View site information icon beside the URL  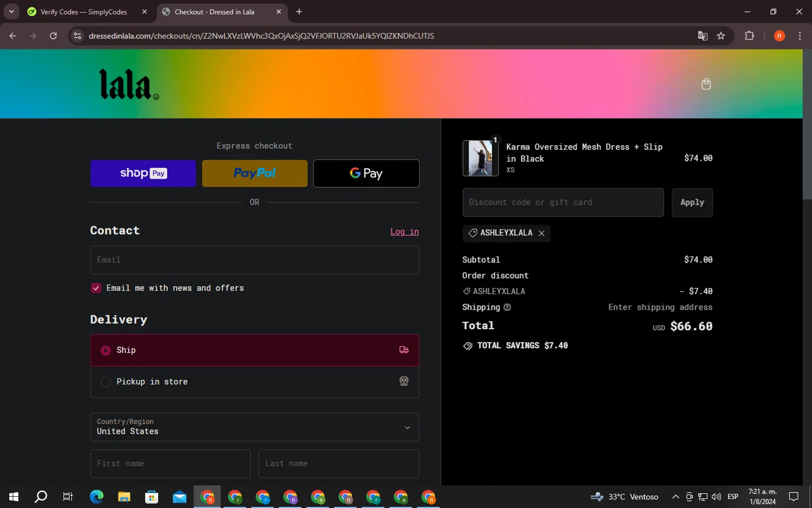[x=77, y=36]
